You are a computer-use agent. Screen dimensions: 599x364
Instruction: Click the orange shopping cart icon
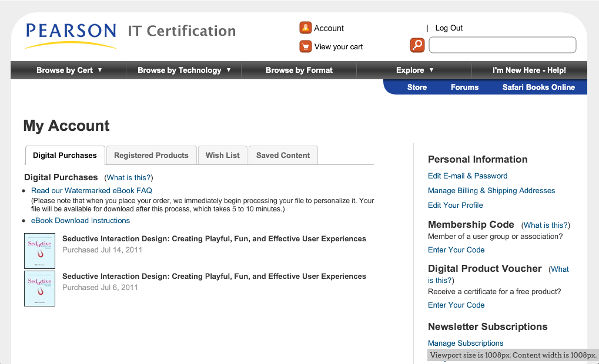(305, 46)
